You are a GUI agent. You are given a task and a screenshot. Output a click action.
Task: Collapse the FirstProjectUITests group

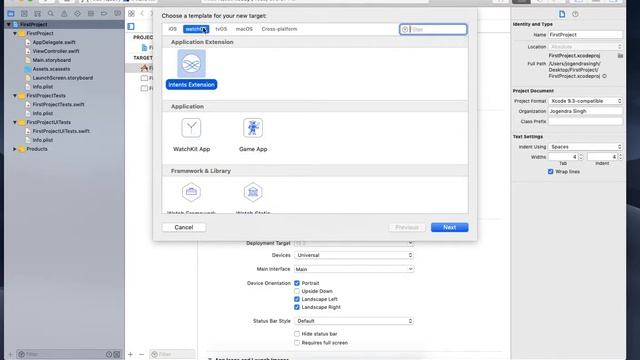15,122
